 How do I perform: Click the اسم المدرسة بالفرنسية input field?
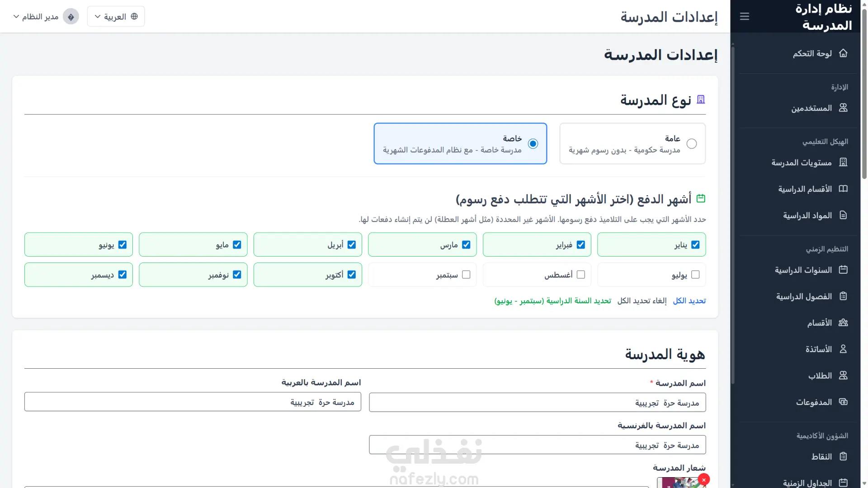click(x=537, y=445)
